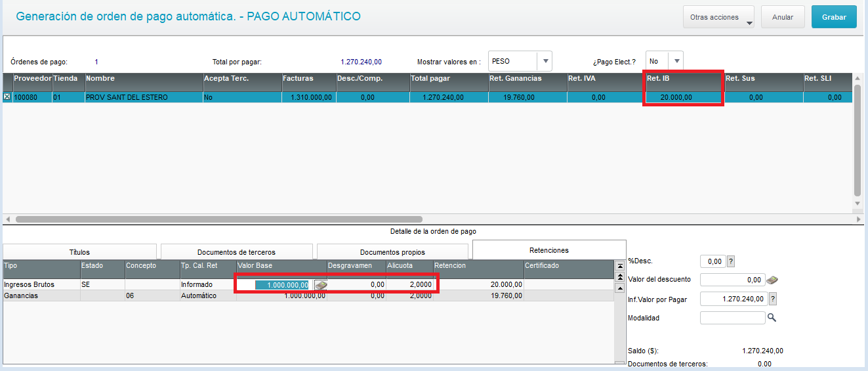Click the Inf.Valor por Pagar field
868x371 pixels.
(733, 299)
